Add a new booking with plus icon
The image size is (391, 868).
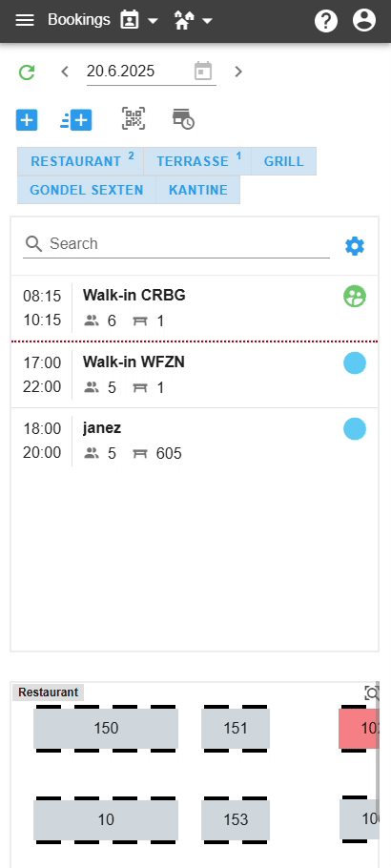[x=27, y=120]
